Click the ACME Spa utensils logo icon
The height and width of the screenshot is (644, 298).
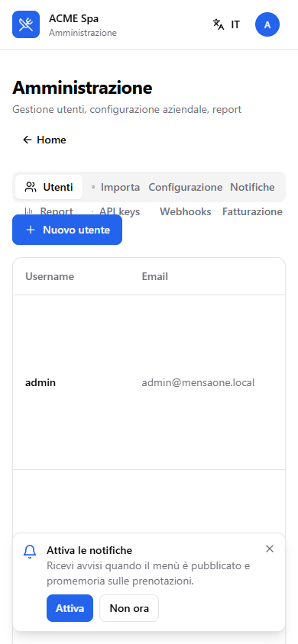point(26,24)
